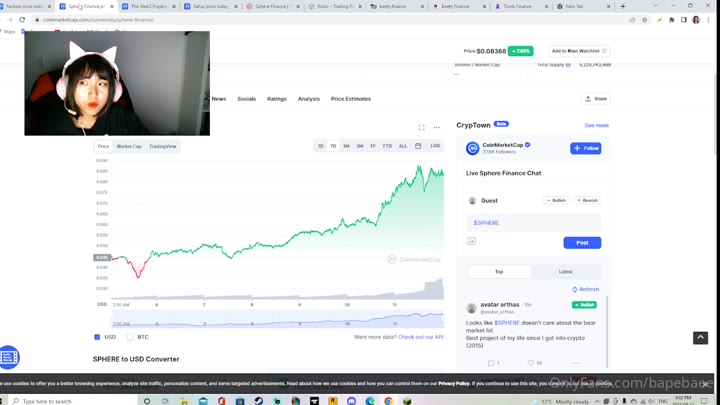Click the scroll-to-top arrow button
The width and height of the screenshot is (720, 405).
(x=700, y=338)
